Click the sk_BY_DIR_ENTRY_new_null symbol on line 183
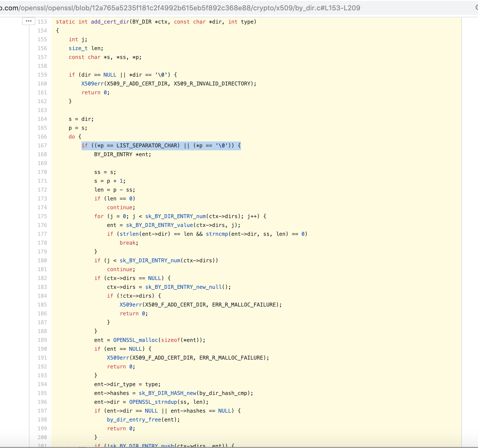The height and width of the screenshot is (448, 478). pyautogui.click(x=183, y=287)
